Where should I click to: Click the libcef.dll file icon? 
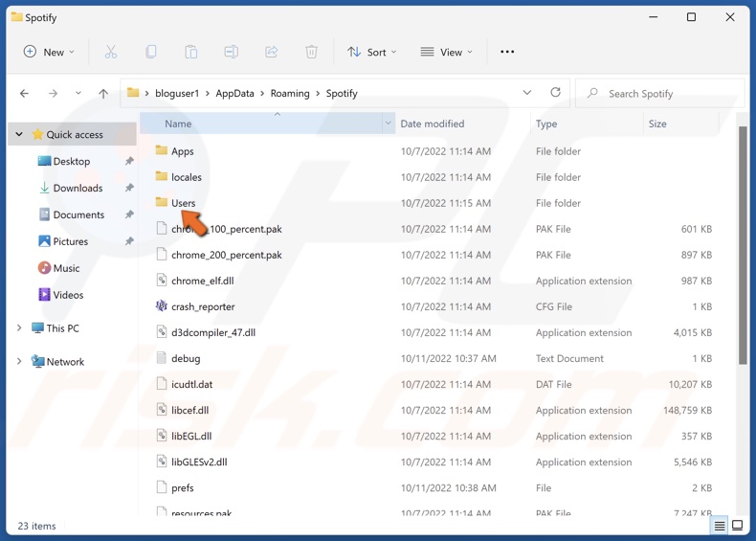point(162,409)
